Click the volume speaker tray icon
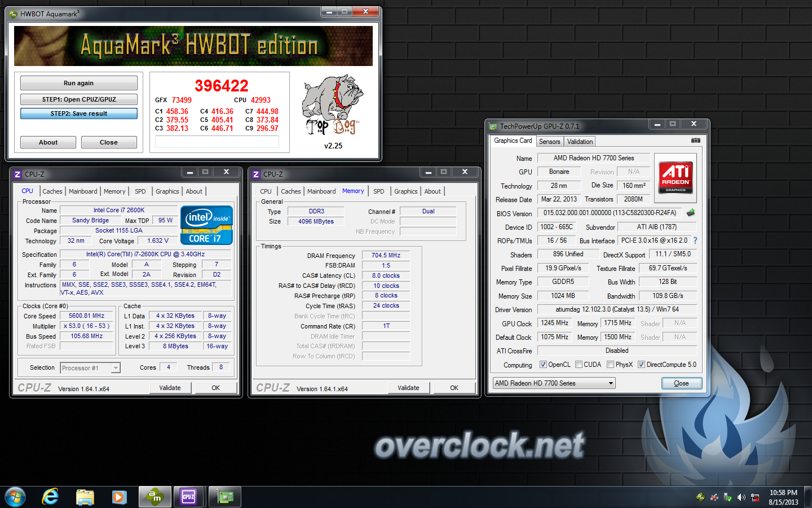The height and width of the screenshot is (508, 812). click(741, 497)
